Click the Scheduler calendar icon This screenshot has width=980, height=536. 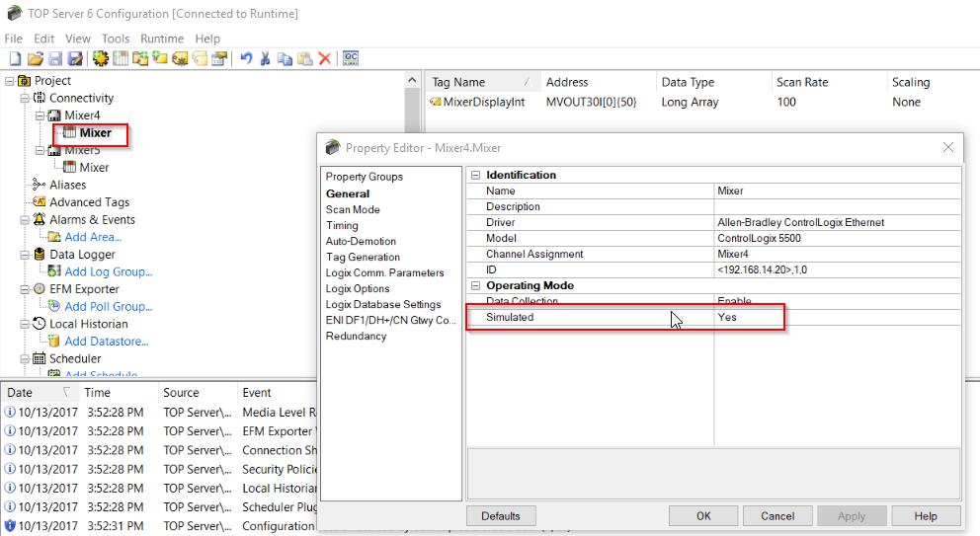tap(39, 358)
